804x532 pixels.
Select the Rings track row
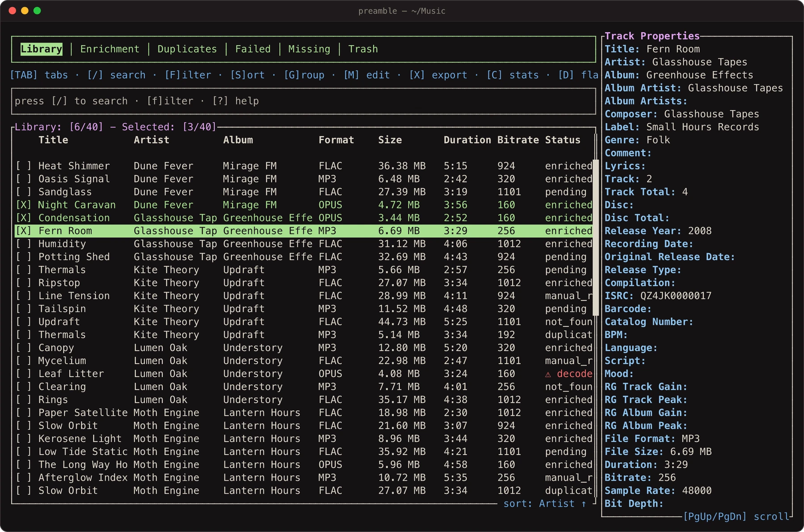(304, 400)
